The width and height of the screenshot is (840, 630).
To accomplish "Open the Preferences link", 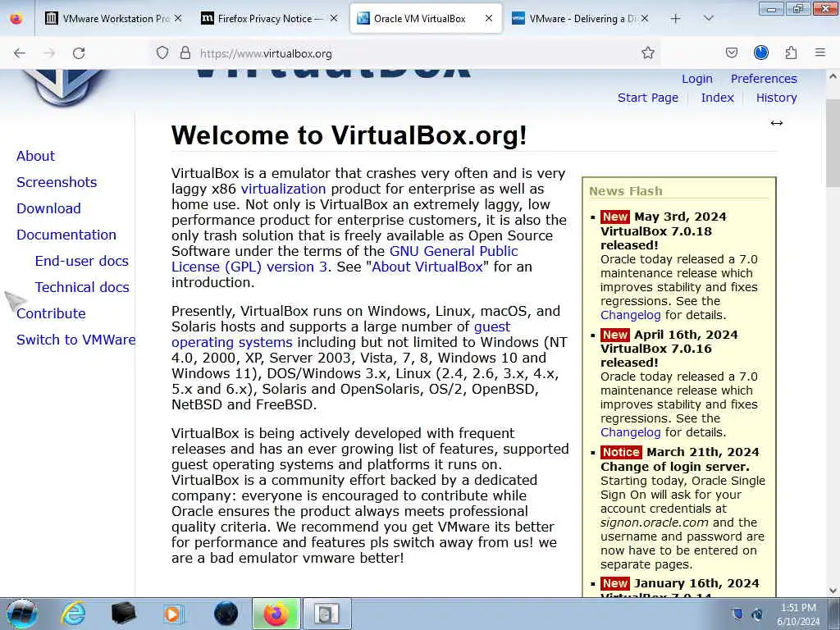I will pyautogui.click(x=764, y=79).
